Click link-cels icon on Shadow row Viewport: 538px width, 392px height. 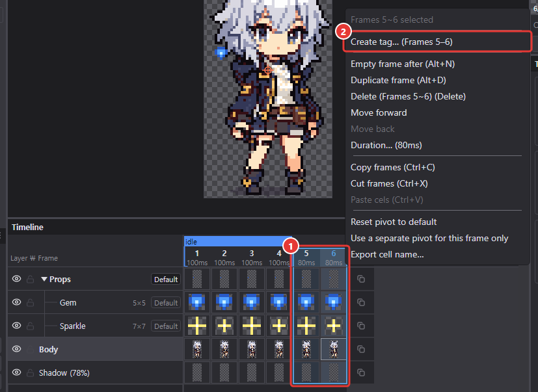pyautogui.click(x=361, y=372)
